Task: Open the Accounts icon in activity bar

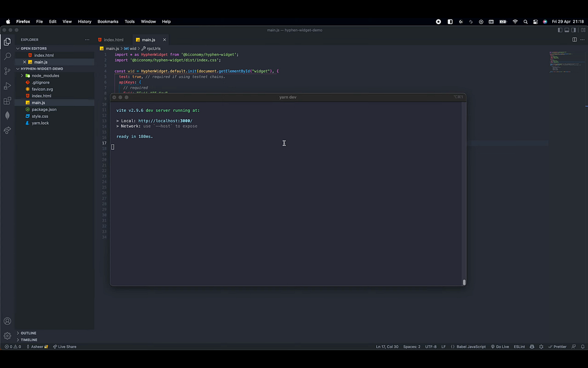Action: point(7,321)
